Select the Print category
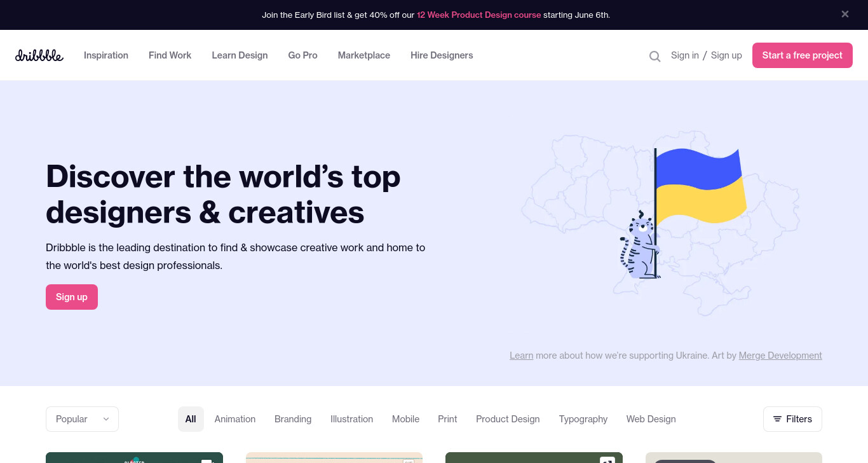868x463 pixels. (x=447, y=419)
